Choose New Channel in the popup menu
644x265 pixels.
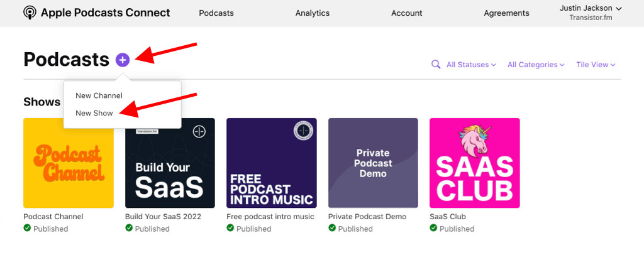click(99, 95)
